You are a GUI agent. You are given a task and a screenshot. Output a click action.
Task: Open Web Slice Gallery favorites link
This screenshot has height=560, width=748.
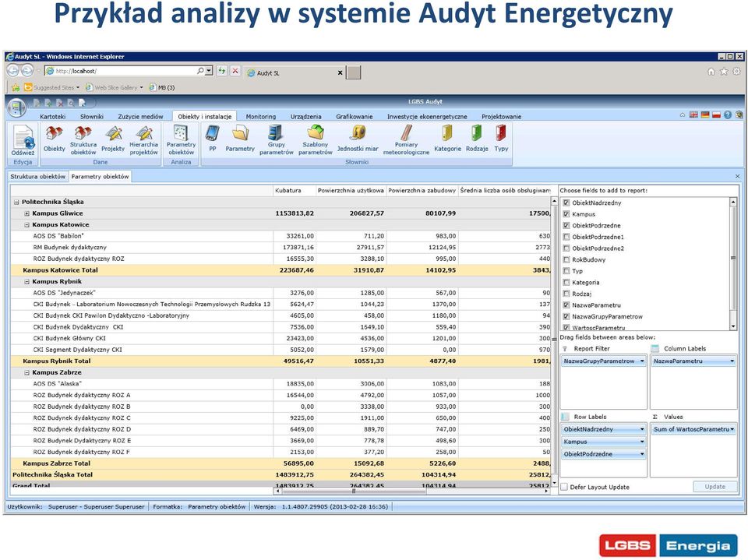115,88
